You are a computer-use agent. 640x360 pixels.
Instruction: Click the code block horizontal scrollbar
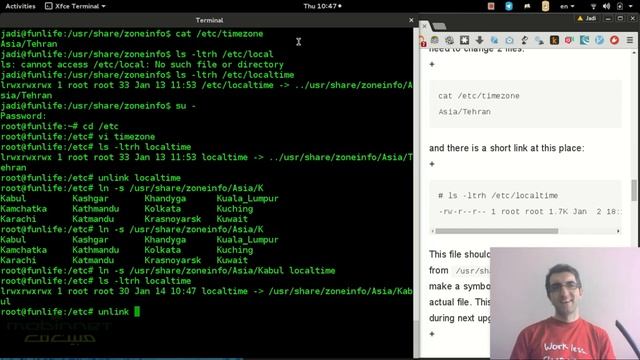coord(496,231)
